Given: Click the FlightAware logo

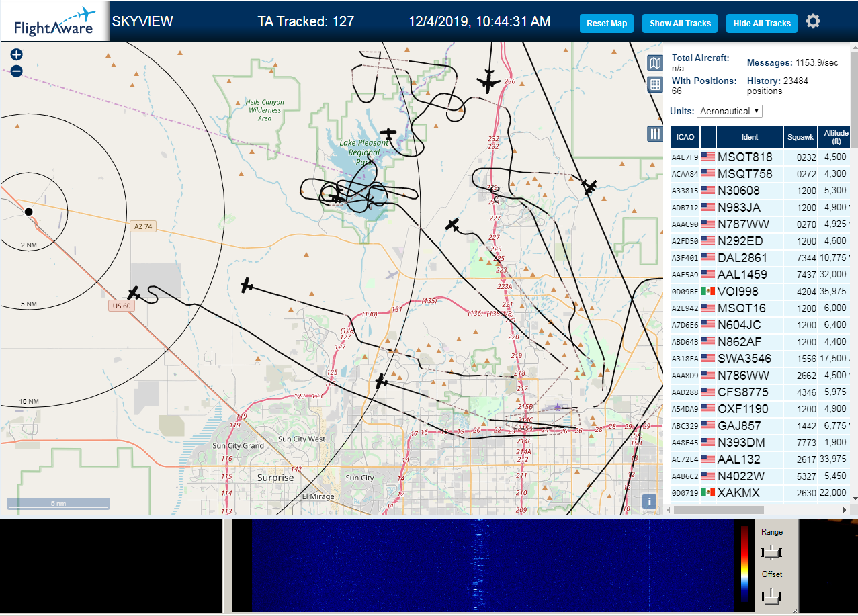Looking at the screenshot, I should click(54, 21).
